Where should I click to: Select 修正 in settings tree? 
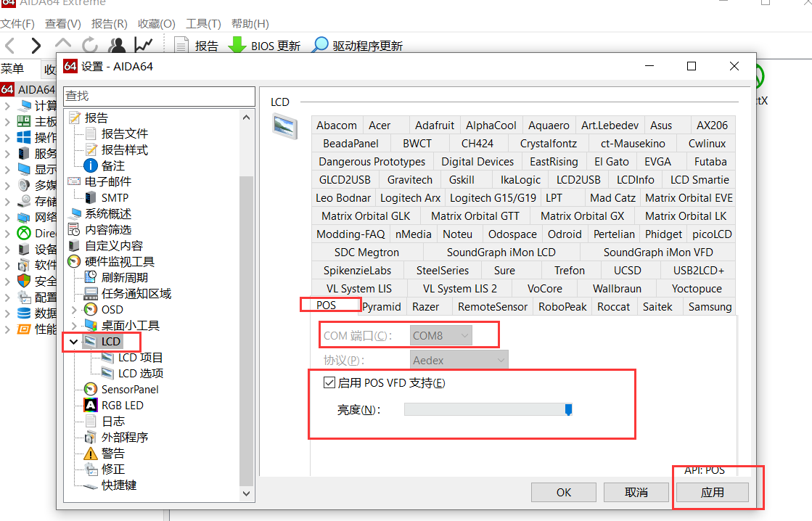(x=113, y=469)
